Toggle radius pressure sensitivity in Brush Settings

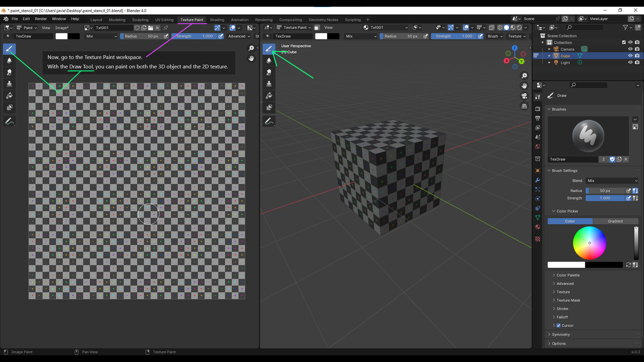(629, 191)
